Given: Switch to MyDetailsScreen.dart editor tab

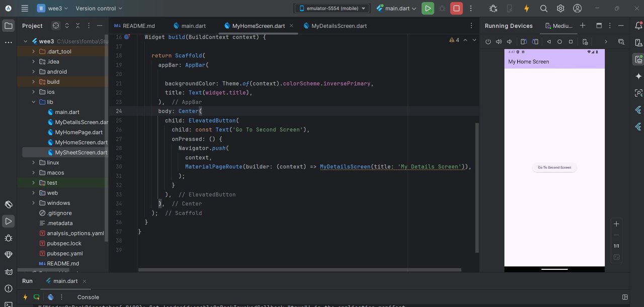Looking at the screenshot, I should tap(335, 26).
